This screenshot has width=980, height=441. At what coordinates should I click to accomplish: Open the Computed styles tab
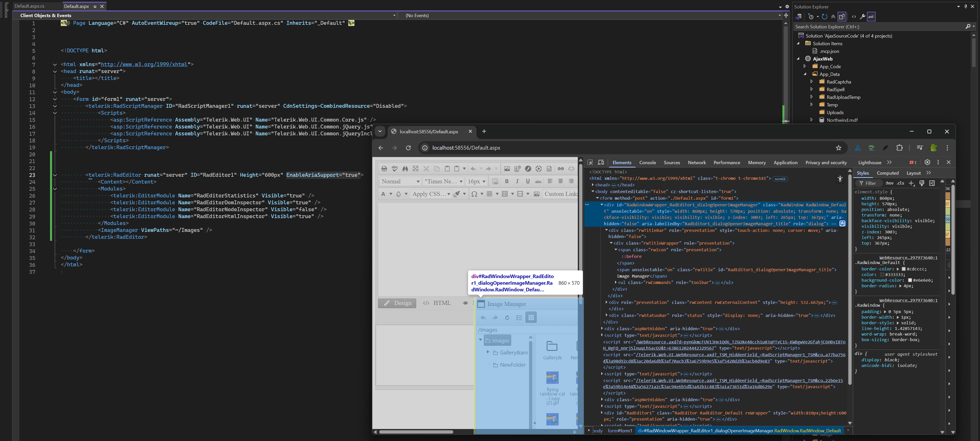(x=887, y=173)
